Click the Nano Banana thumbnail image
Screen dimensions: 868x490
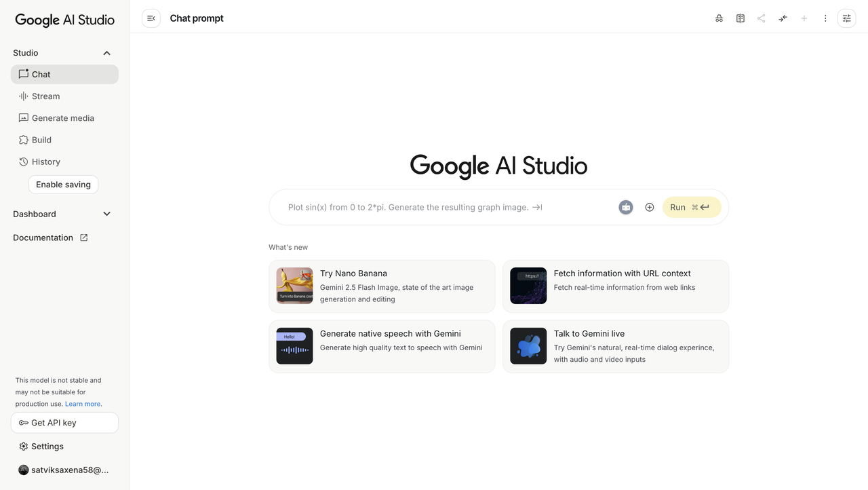(x=295, y=286)
